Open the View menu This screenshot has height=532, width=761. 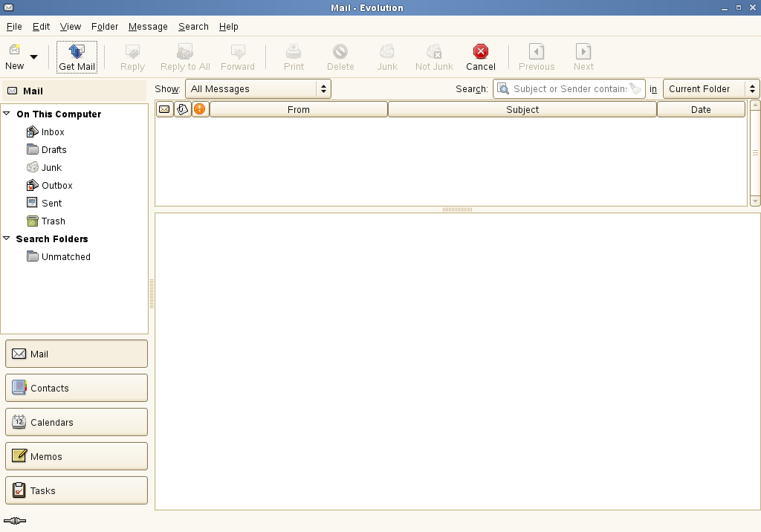coord(71,27)
